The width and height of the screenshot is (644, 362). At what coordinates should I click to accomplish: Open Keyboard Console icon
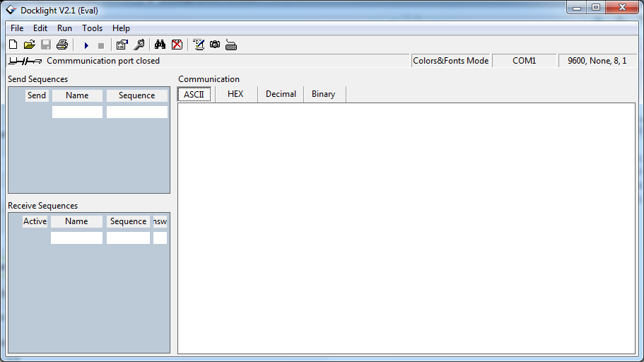(x=231, y=45)
